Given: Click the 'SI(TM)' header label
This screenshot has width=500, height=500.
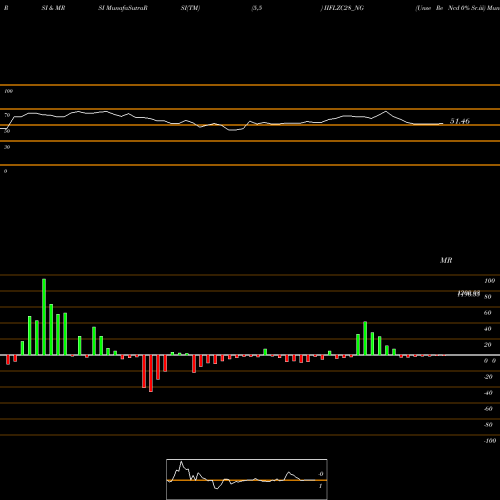Looking at the screenshot, I should pos(190,8).
